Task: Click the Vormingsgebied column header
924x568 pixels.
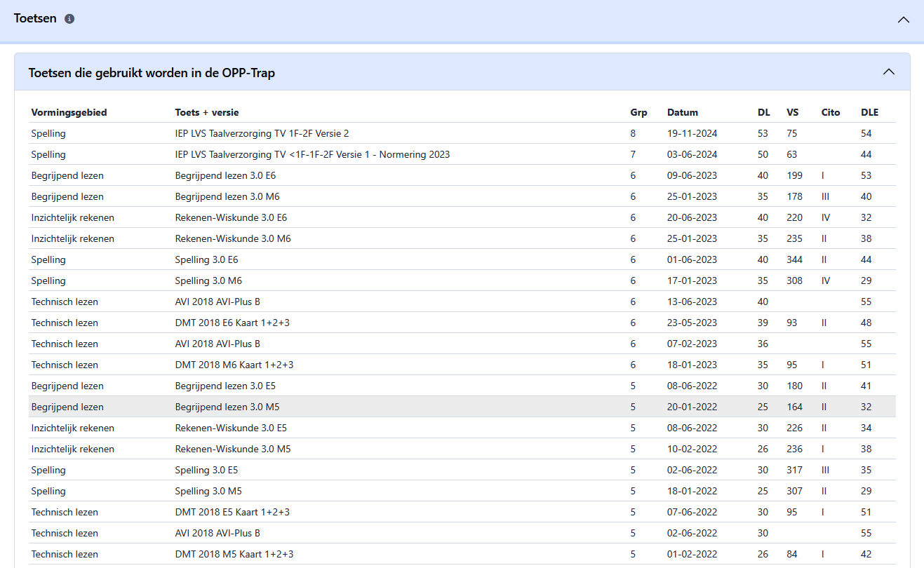Action: coord(69,112)
